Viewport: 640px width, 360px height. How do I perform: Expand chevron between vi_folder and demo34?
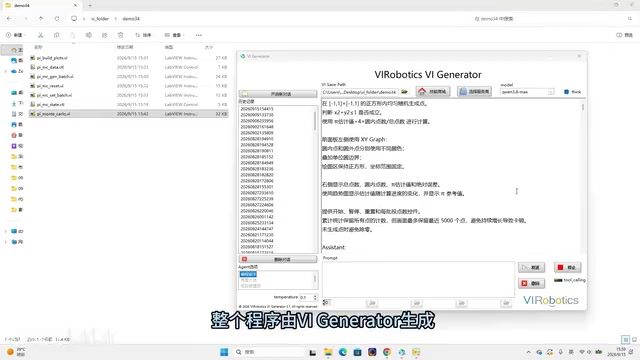coord(116,19)
